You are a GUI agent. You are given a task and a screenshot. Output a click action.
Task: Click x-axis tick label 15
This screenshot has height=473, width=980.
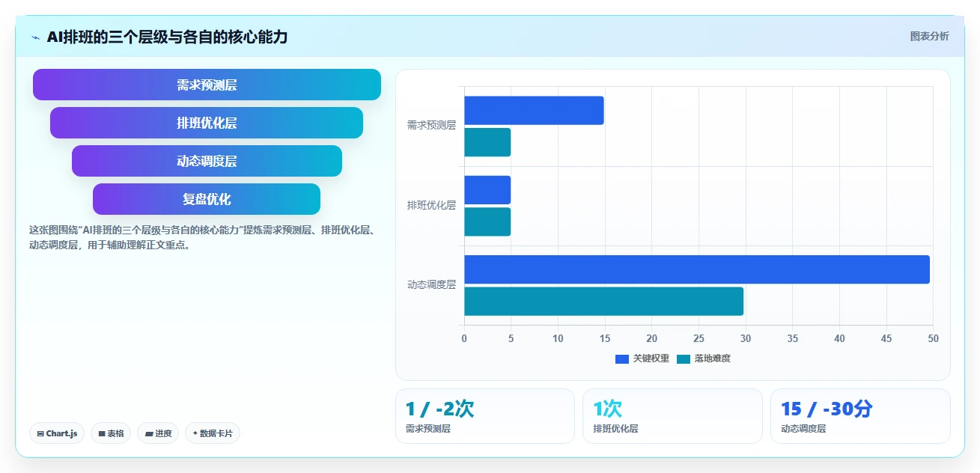(x=605, y=338)
